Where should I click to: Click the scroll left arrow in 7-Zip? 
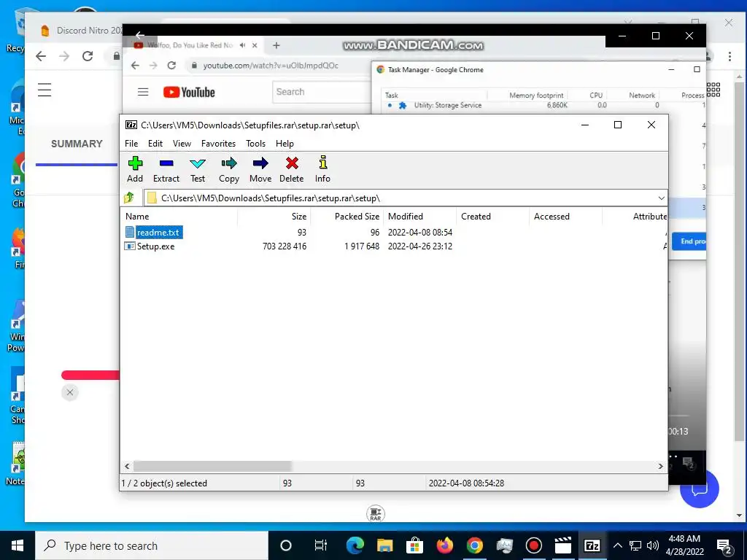click(127, 466)
